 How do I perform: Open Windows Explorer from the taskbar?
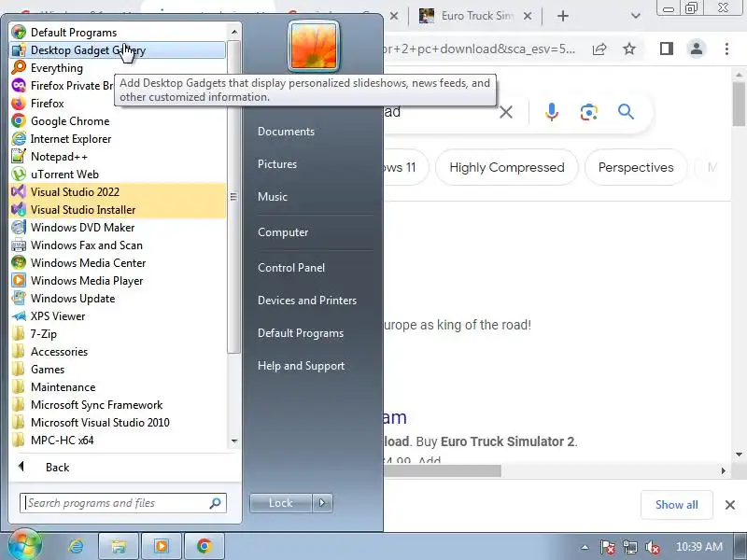pos(119,546)
